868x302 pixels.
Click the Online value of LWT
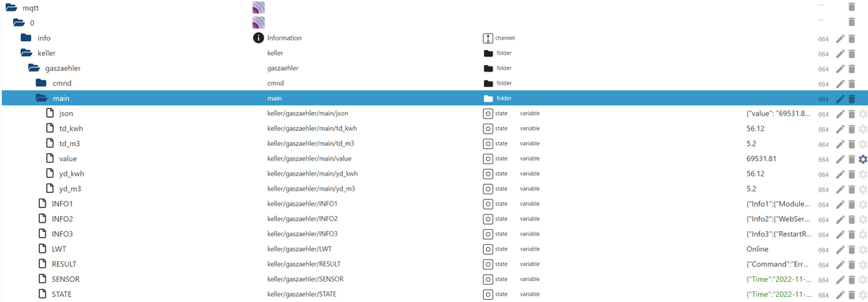(757, 249)
